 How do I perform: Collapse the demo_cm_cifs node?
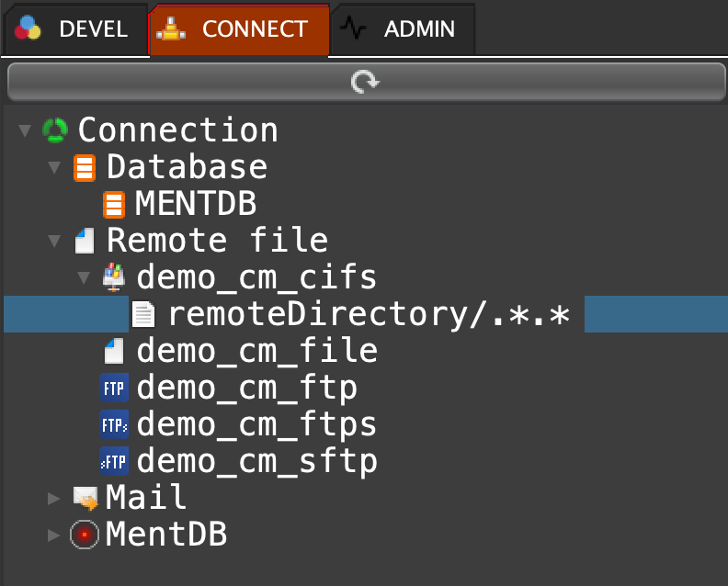pyautogui.click(x=84, y=277)
